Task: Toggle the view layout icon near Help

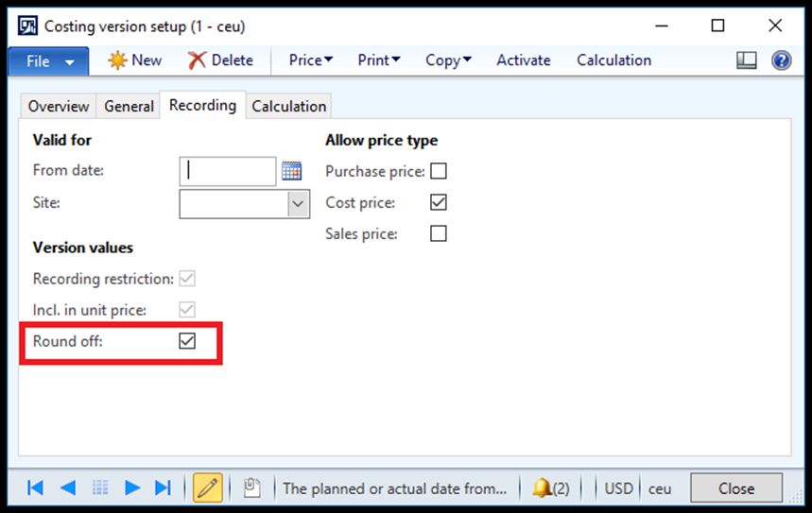Action: (x=746, y=60)
